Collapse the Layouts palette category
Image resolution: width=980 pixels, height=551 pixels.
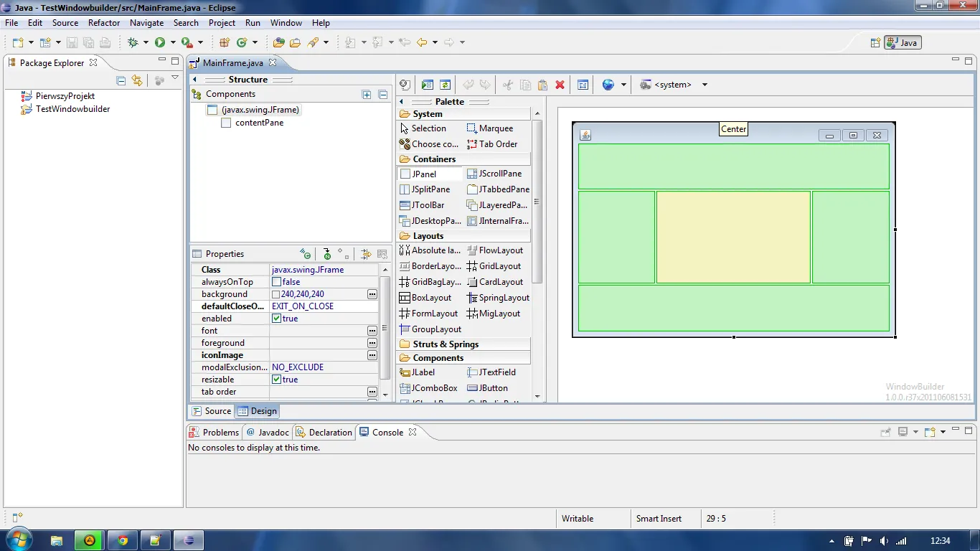[x=428, y=236]
